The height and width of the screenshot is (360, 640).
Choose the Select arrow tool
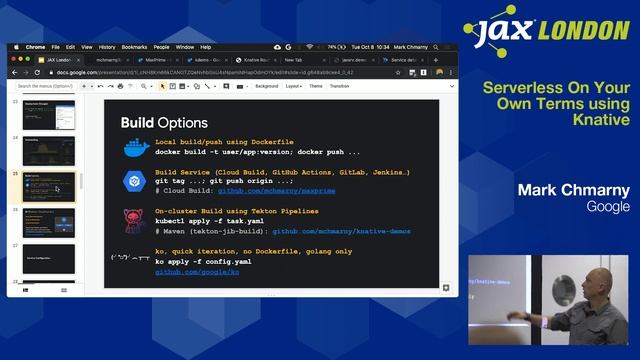[x=162, y=86]
